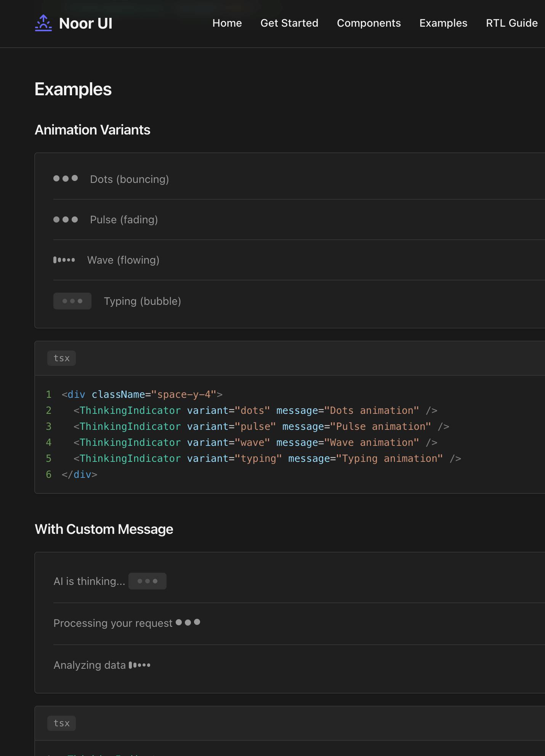Open the RTL Guide
Screen dimensions: 545x756
pos(511,23)
